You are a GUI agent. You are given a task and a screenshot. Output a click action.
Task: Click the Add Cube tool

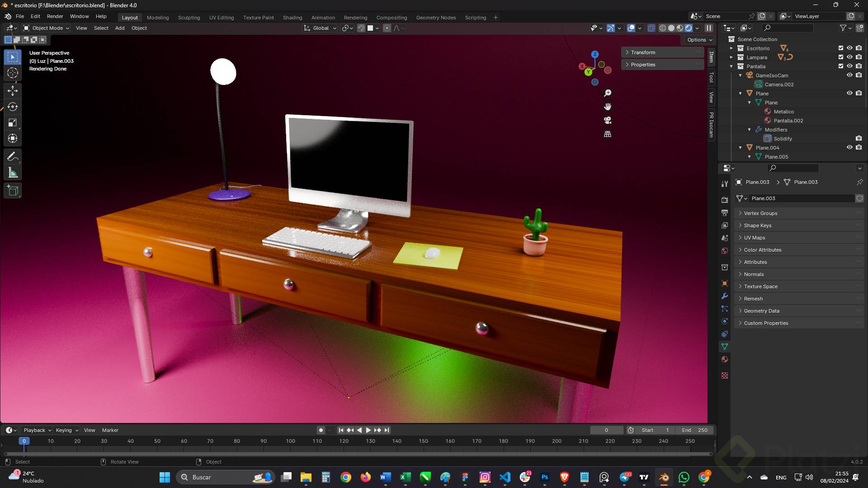tap(13, 191)
